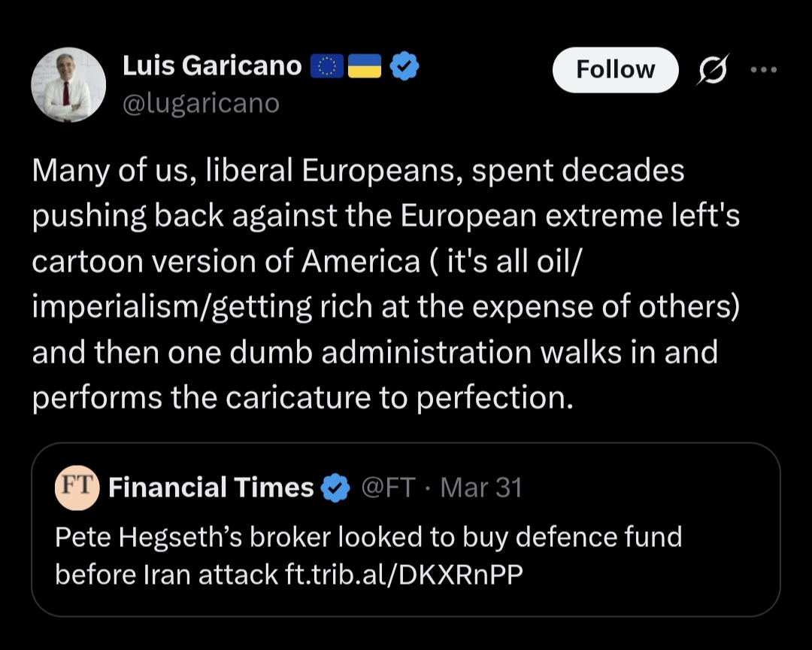
Task: Open the three-dot more options menu
Action: point(763,70)
